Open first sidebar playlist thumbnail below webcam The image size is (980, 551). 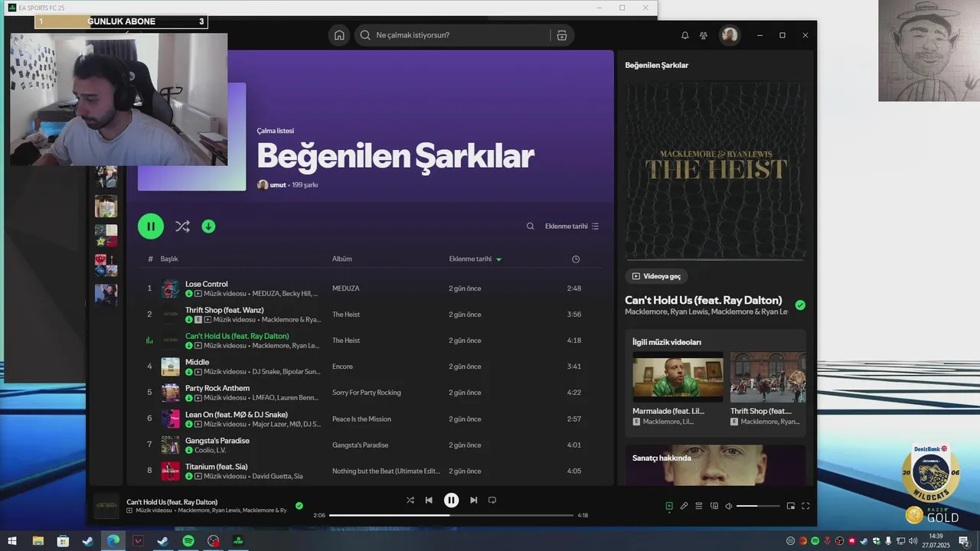tap(106, 177)
